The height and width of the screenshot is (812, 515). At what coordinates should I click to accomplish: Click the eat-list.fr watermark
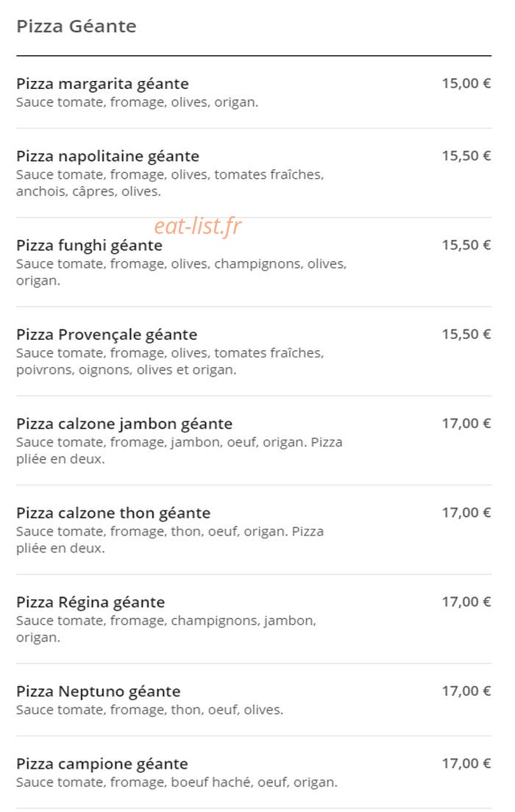coord(198,227)
